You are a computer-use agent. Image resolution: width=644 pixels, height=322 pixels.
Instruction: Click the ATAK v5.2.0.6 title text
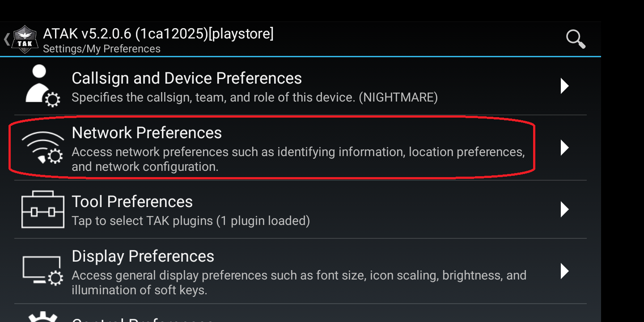coord(158,34)
